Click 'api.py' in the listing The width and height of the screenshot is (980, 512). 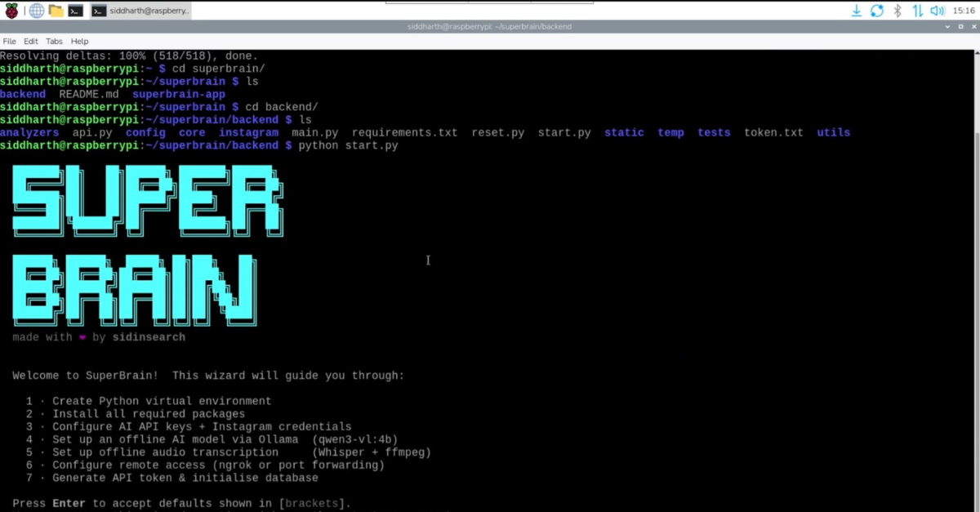pos(91,132)
